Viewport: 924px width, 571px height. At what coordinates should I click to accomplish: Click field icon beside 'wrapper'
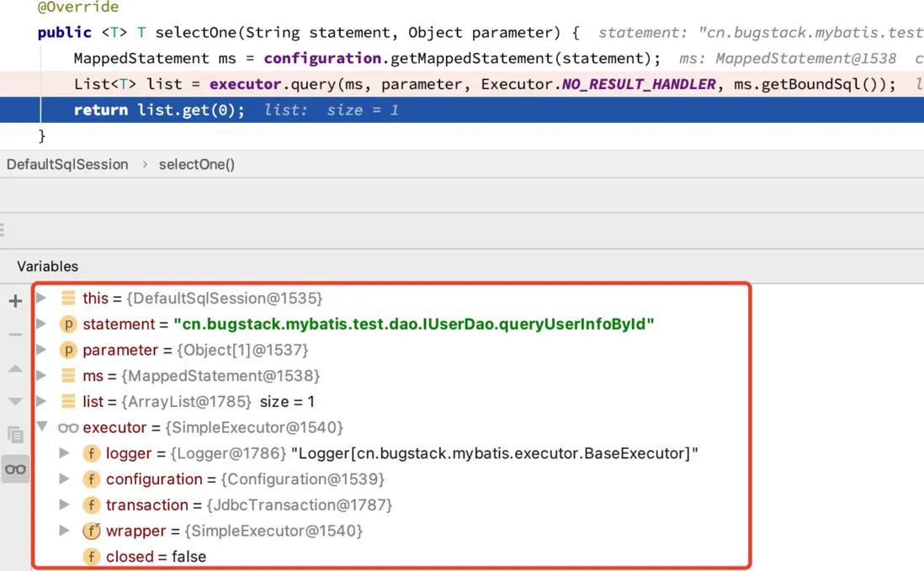[92, 531]
